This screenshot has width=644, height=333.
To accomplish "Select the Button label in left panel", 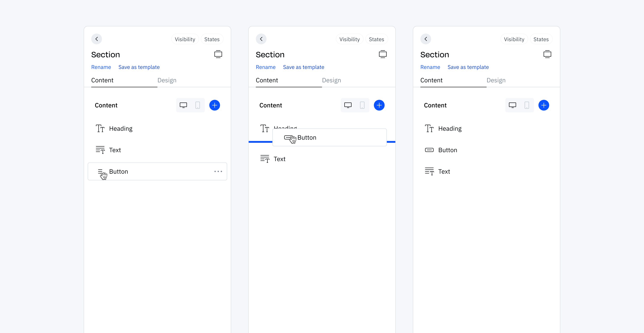I will 119,172.
